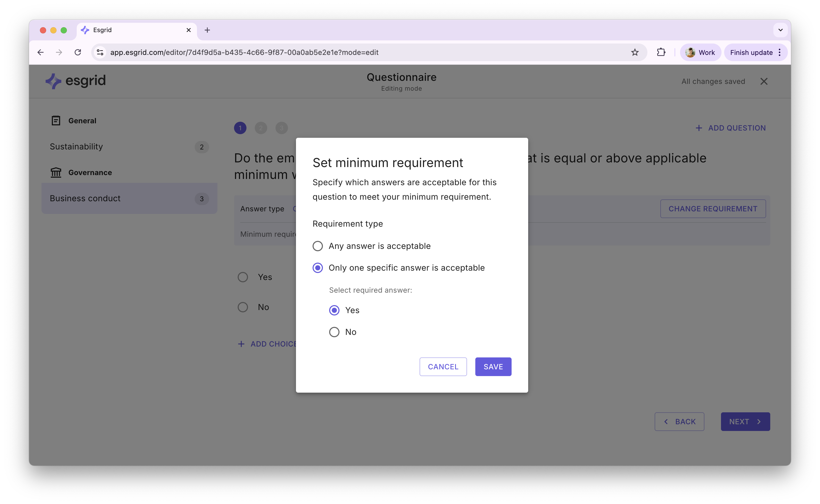
Task: Click the General clipboard icon
Action: (x=56, y=121)
